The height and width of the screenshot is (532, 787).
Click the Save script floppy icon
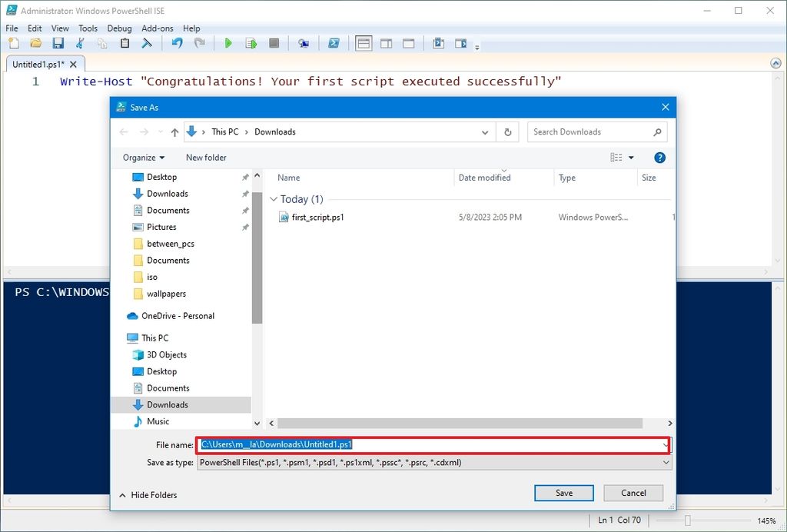point(58,44)
